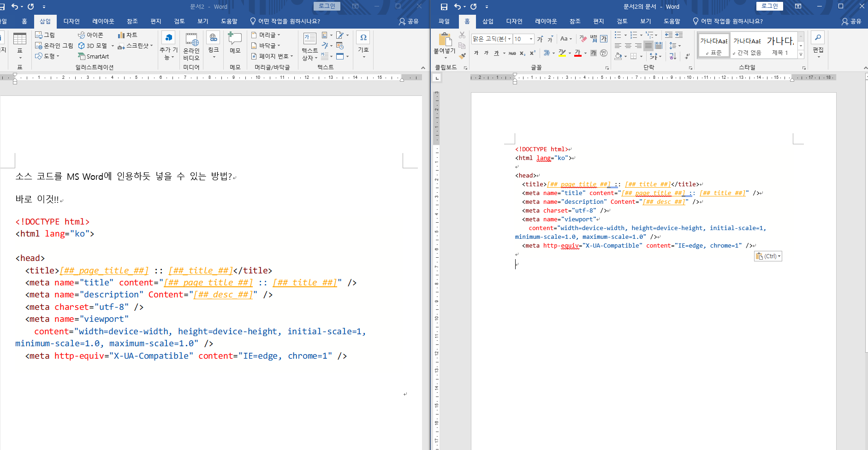Insert picture with 그림 icon
The image size is (868, 450).
pyautogui.click(x=45, y=35)
